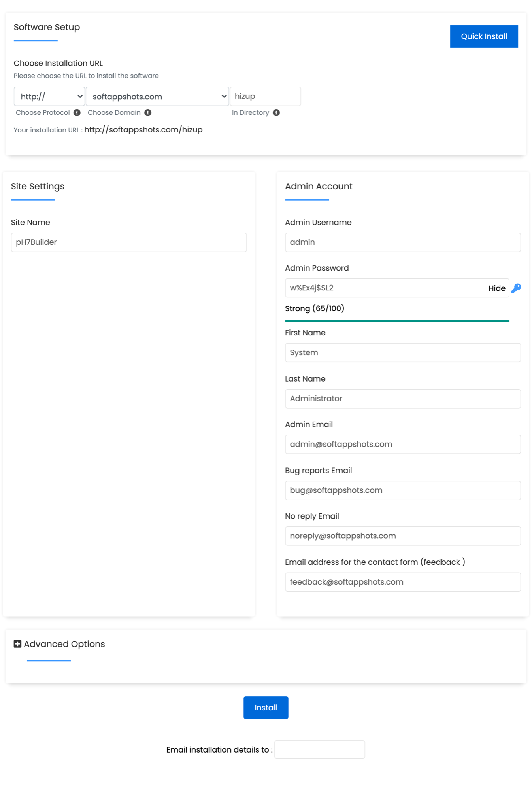Hide the admin password text
Viewport: 532px width, 791px height.
click(496, 288)
